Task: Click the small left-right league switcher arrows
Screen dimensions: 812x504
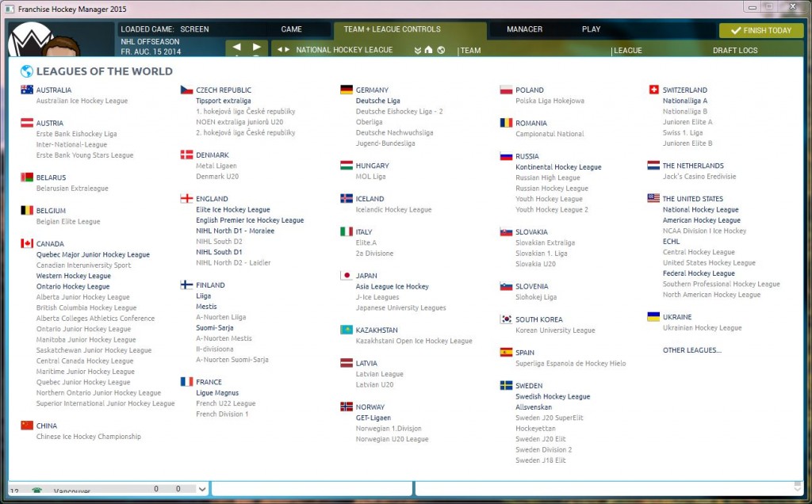Action: pyautogui.click(x=283, y=50)
